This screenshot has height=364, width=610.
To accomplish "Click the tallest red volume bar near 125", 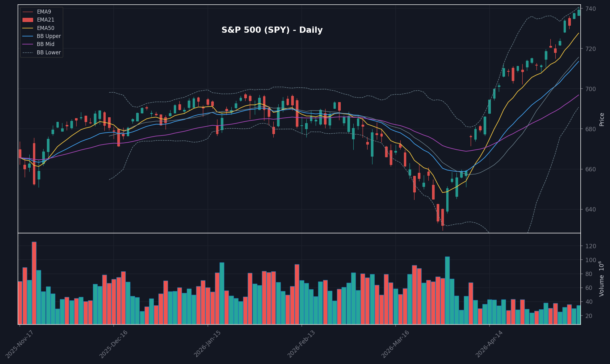I will pos(34,283).
